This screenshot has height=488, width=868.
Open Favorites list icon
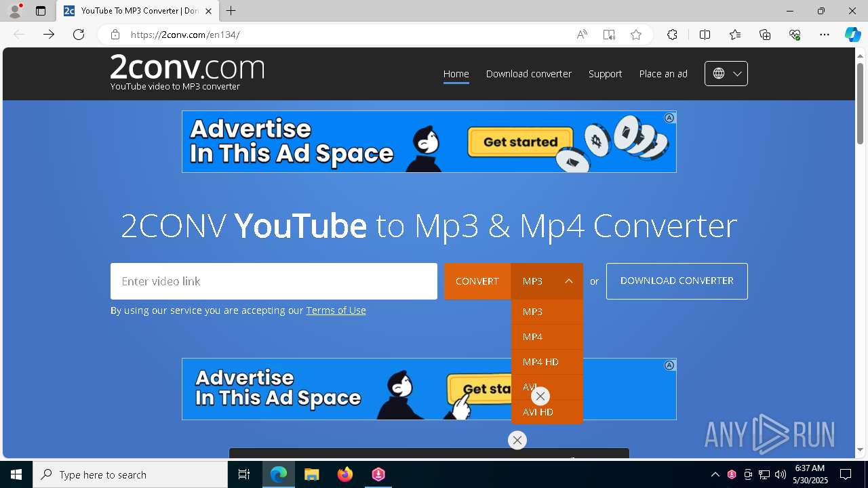click(x=735, y=35)
